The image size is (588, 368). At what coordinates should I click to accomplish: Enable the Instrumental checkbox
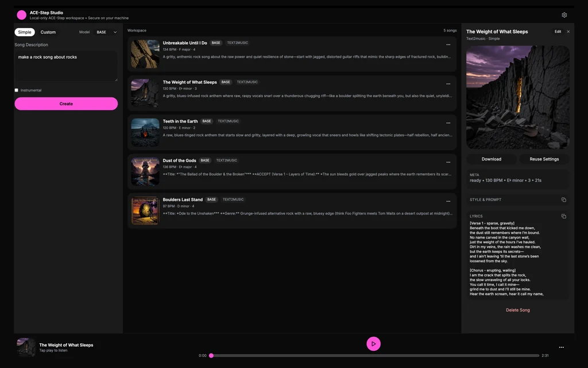(x=17, y=90)
